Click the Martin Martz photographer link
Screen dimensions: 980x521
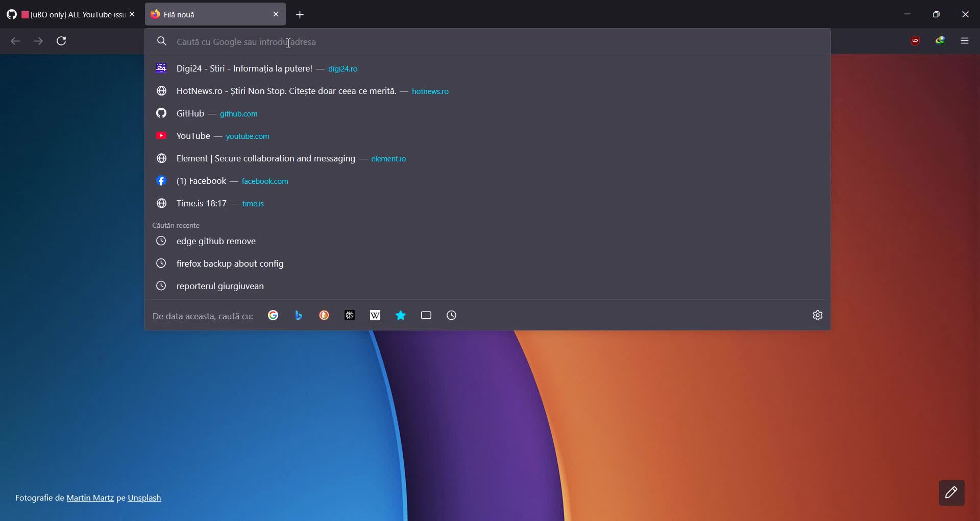pos(90,498)
